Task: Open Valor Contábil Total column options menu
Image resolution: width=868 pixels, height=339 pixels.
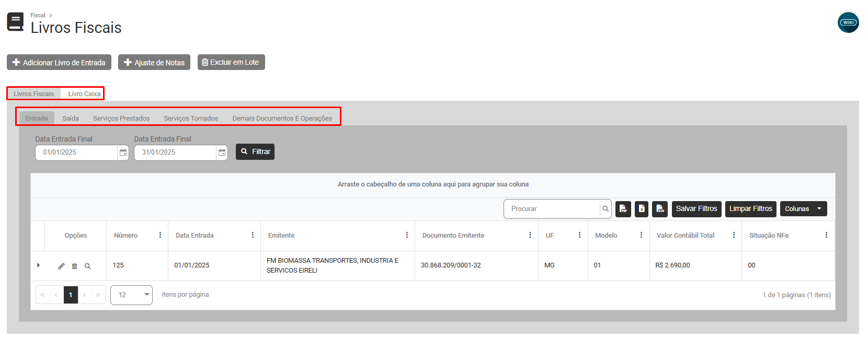Action: [734, 235]
